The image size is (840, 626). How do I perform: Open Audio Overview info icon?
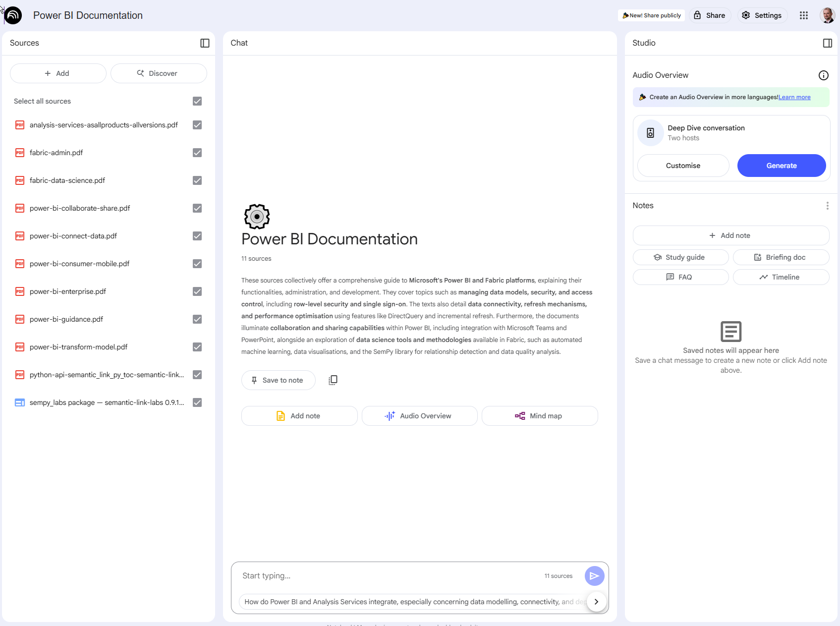pos(823,75)
